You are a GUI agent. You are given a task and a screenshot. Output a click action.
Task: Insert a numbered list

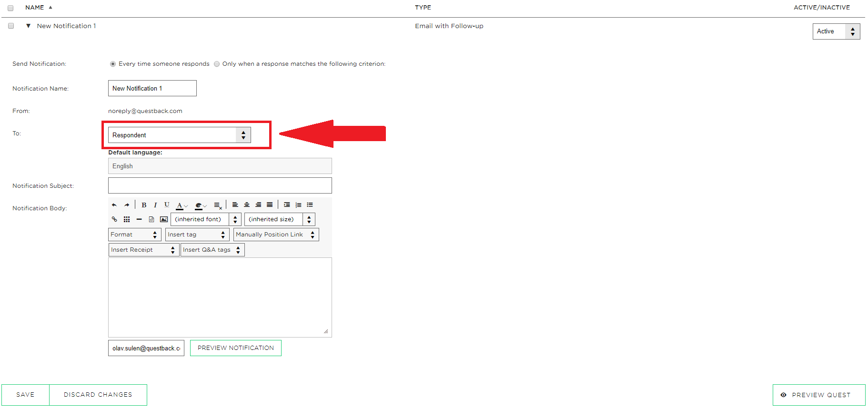[298, 205]
